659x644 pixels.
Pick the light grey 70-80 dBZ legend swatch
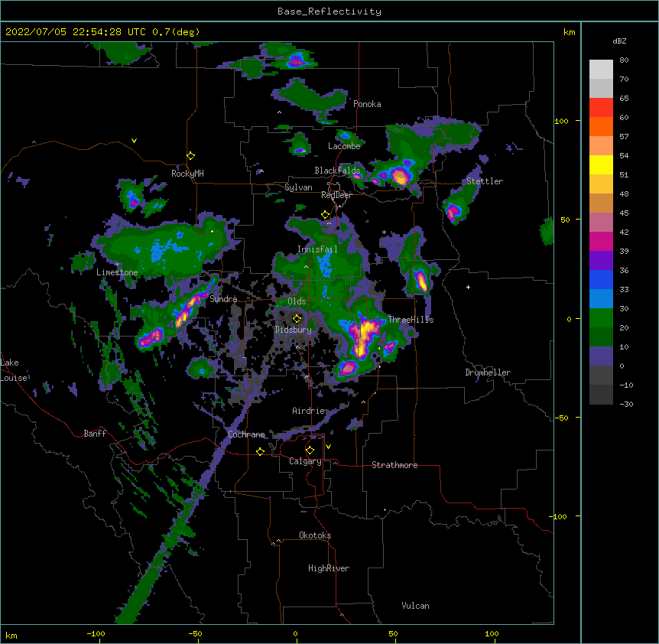coord(601,70)
